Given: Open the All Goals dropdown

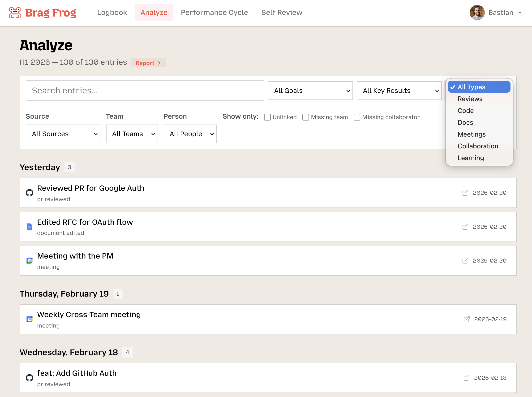Looking at the screenshot, I should (x=310, y=91).
